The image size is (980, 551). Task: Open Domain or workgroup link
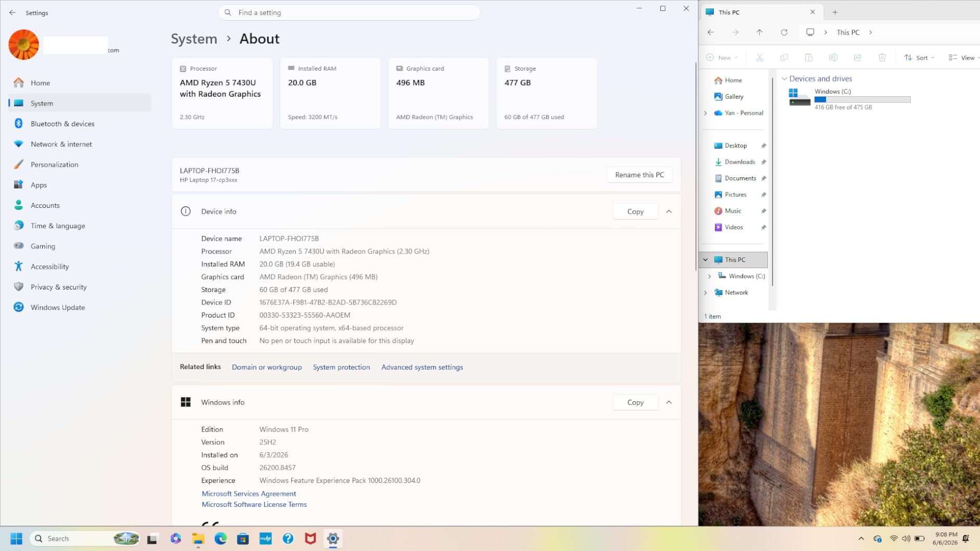pos(267,367)
